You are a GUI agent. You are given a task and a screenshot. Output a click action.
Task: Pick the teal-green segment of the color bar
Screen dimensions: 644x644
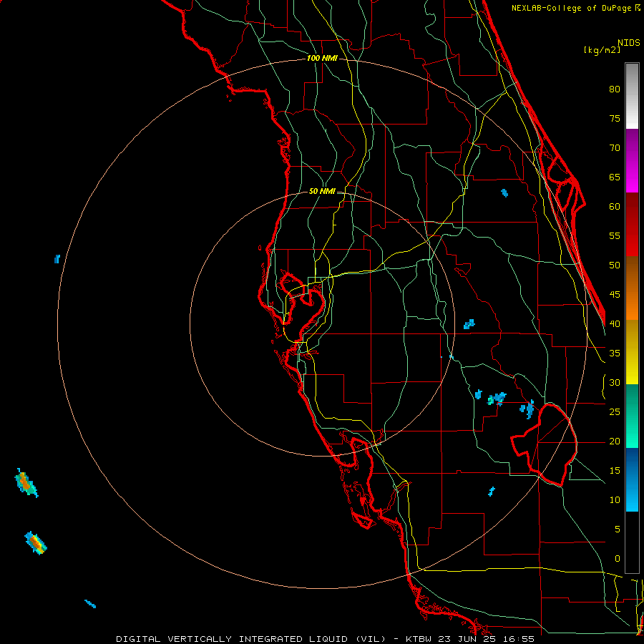pyautogui.click(x=632, y=416)
